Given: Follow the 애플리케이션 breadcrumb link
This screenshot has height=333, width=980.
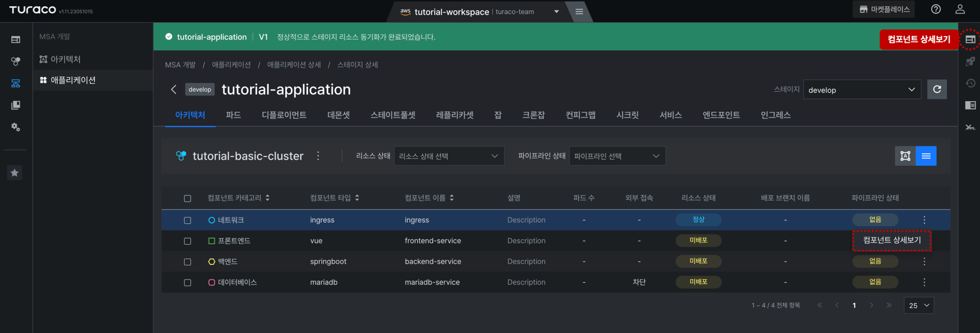Looking at the screenshot, I should click(x=231, y=64).
